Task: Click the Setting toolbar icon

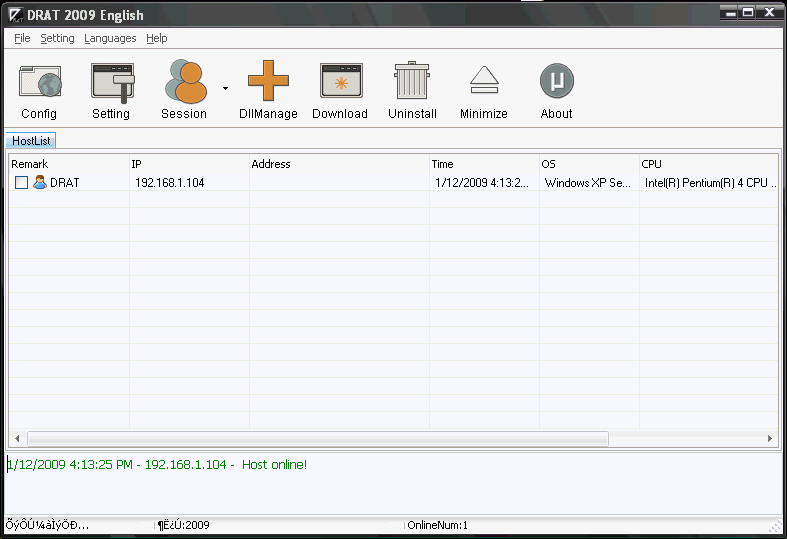Action: (x=111, y=82)
